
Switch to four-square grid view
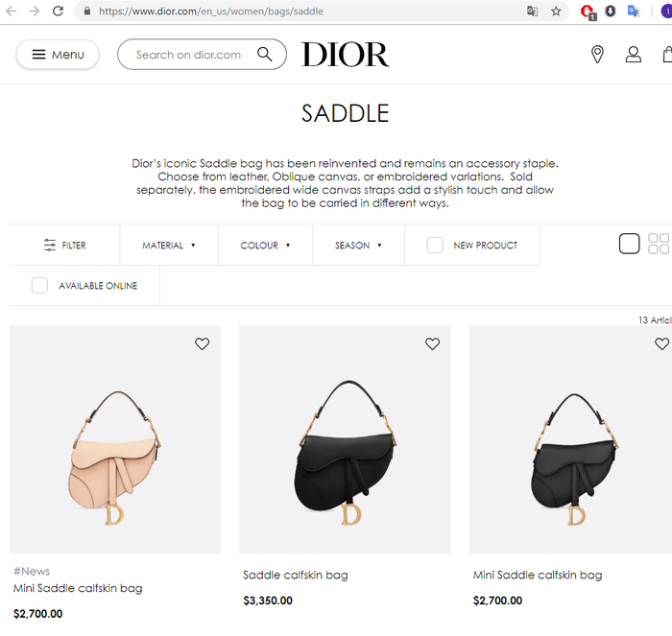point(659,244)
